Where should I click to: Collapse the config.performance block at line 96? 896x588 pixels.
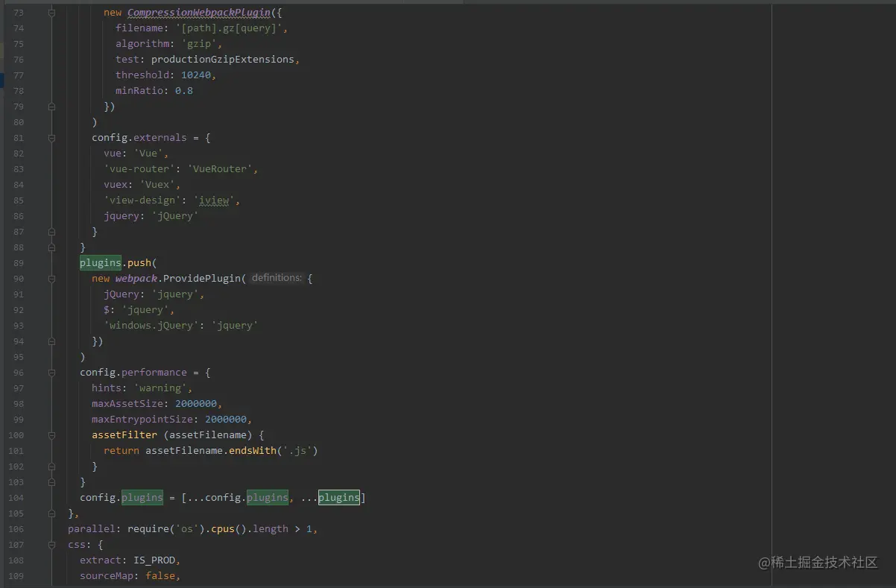click(x=51, y=372)
